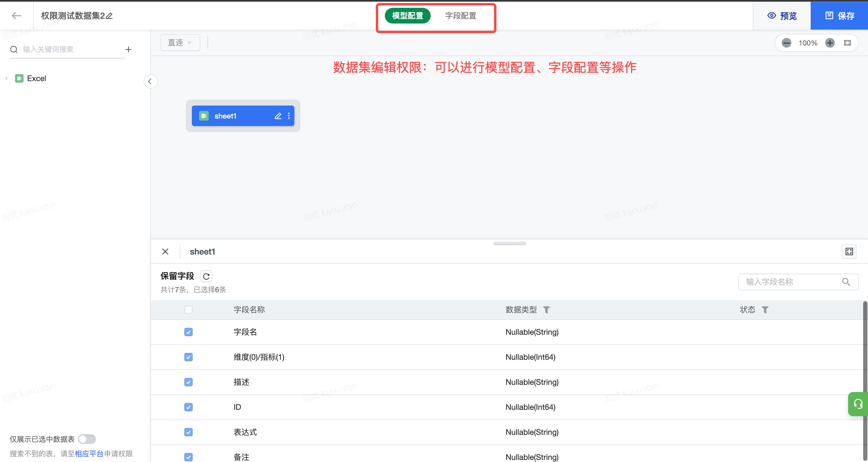
Task: Open the 数据类型 column filter
Action: pyautogui.click(x=546, y=310)
